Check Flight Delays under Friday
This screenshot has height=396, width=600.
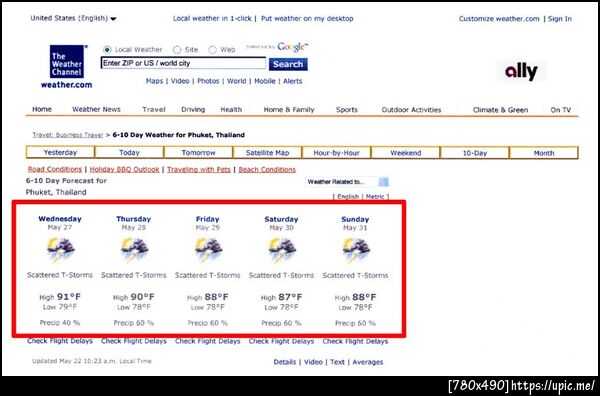coord(208,341)
